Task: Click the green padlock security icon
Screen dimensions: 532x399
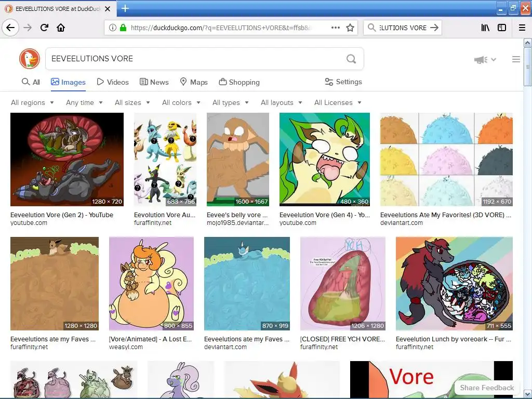Action: pyautogui.click(x=123, y=28)
